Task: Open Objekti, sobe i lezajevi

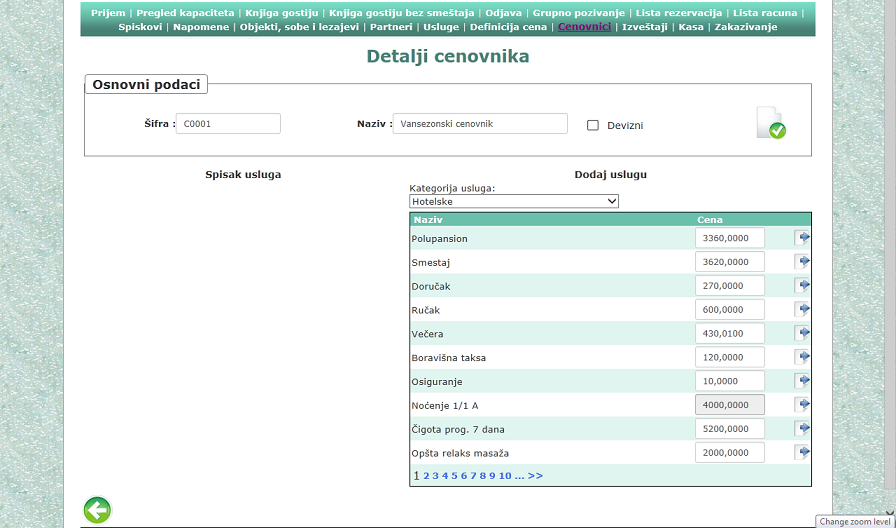Action: (299, 27)
